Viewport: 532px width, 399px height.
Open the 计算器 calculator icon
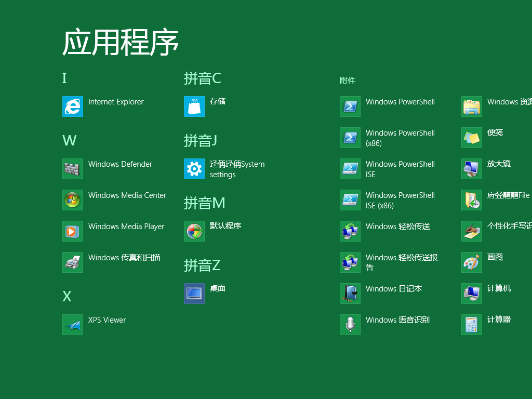pyautogui.click(x=472, y=325)
